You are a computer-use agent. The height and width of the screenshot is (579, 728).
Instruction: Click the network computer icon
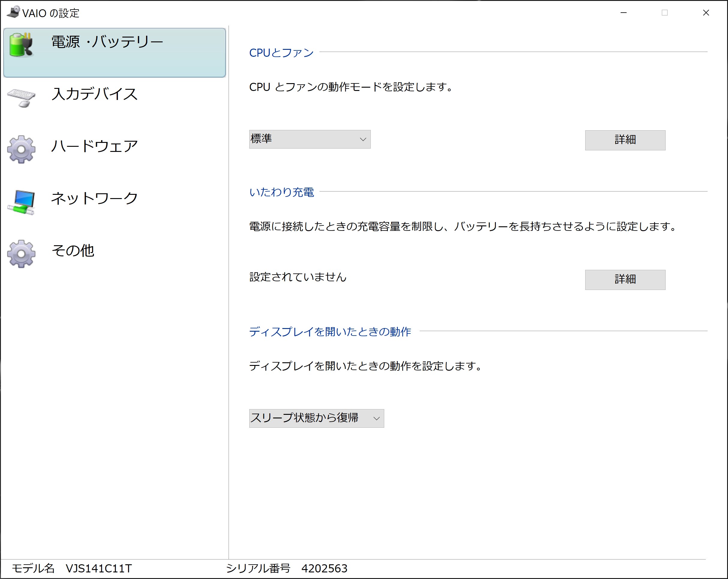coord(22,202)
